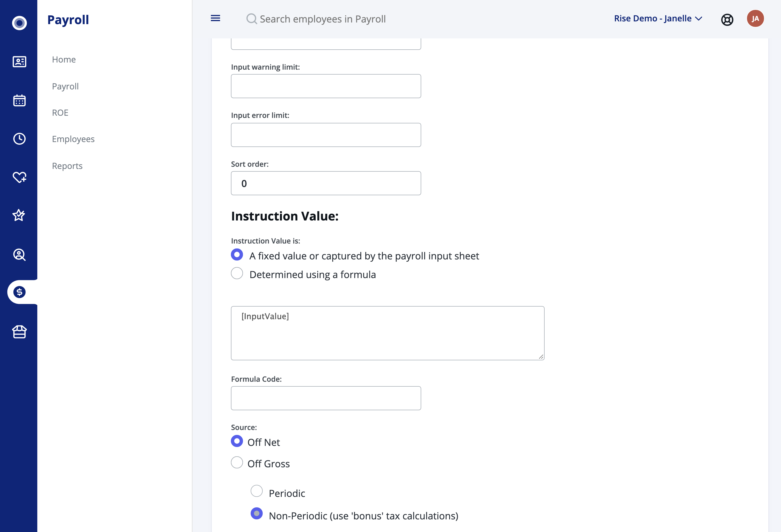
Task: Select Determined using a formula option
Action: click(237, 273)
